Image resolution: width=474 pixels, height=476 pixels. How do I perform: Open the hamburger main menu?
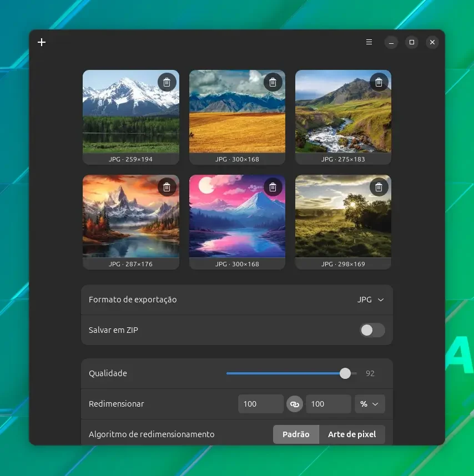coord(369,42)
